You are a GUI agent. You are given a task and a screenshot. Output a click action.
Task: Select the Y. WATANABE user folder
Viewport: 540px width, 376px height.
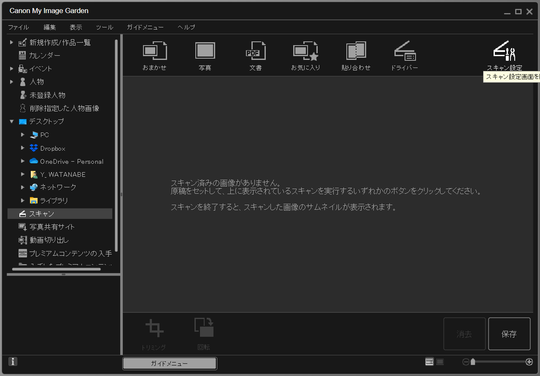point(62,175)
